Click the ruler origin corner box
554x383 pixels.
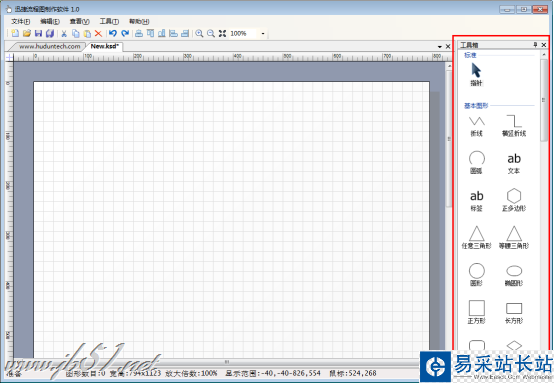point(9,57)
